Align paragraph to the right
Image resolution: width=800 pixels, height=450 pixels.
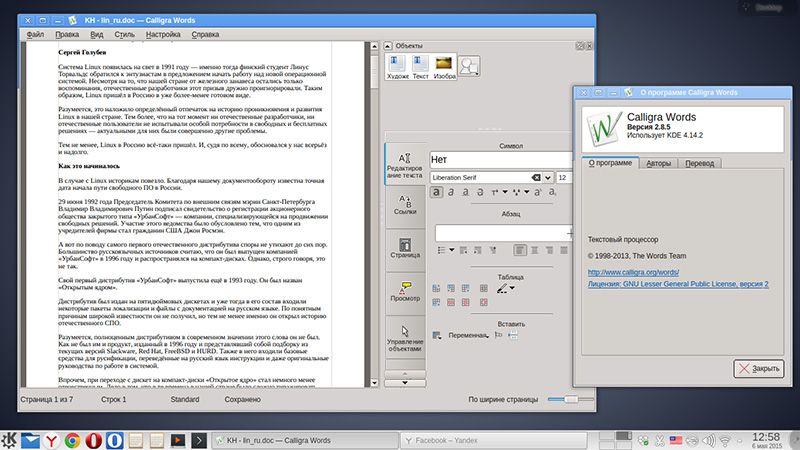549,250
